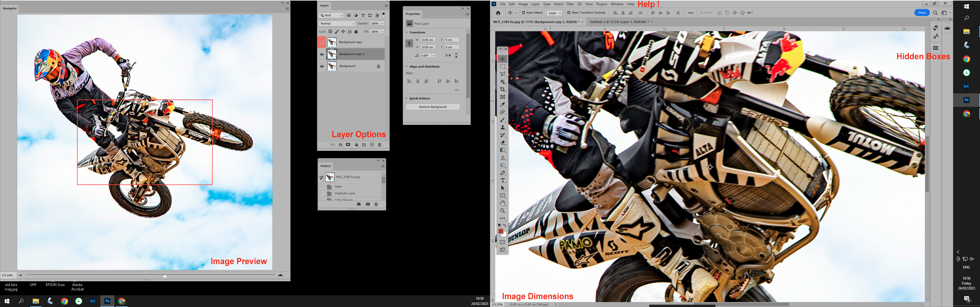Create new layer from Layers panel

coord(372,145)
